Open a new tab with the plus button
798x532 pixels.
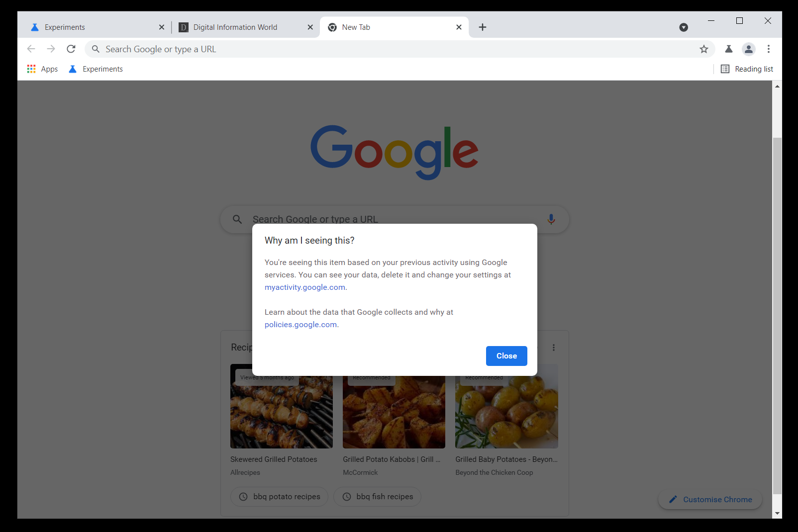coord(482,27)
